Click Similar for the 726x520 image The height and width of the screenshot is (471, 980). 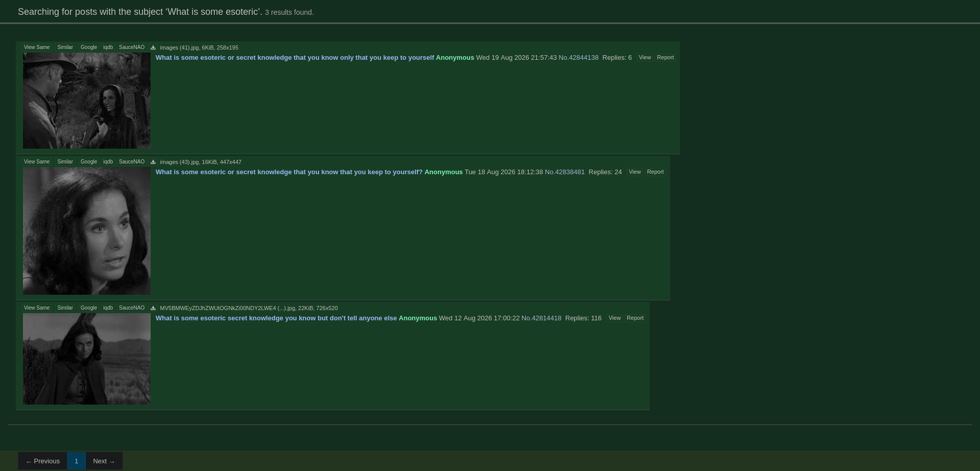65,308
